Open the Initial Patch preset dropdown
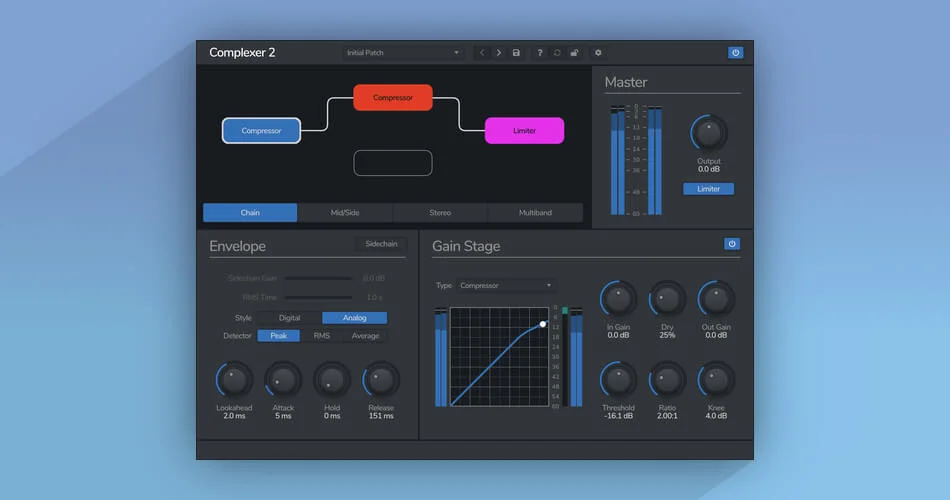The width and height of the screenshot is (950, 500). pos(403,53)
